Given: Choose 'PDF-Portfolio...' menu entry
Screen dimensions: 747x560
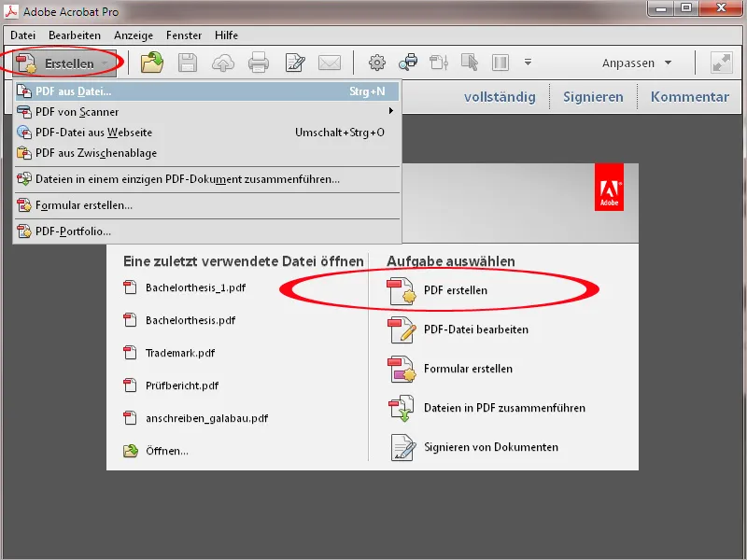Looking at the screenshot, I should [206, 231].
